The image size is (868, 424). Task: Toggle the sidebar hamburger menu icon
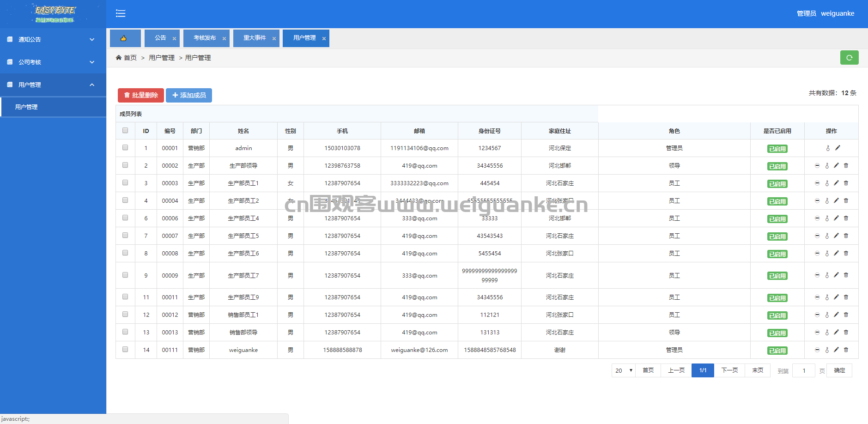click(x=121, y=13)
